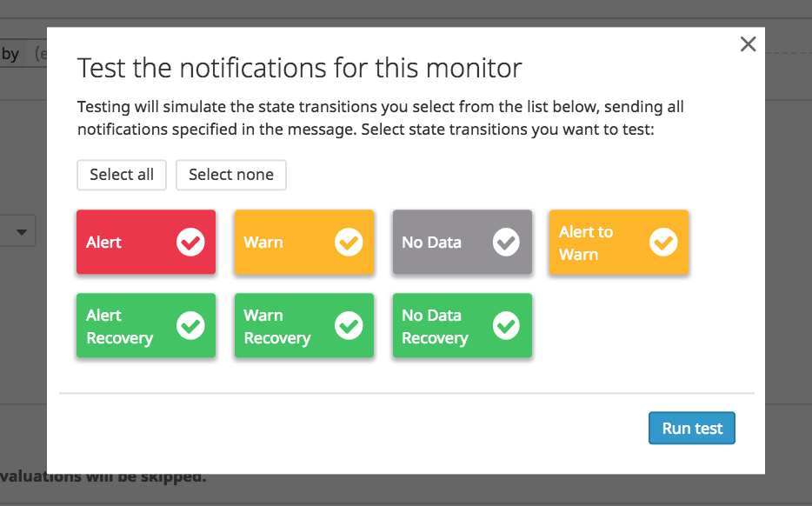812x506 pixels.
Task: Click the checkmark icon on No Data tile
Action: [506, 242]
